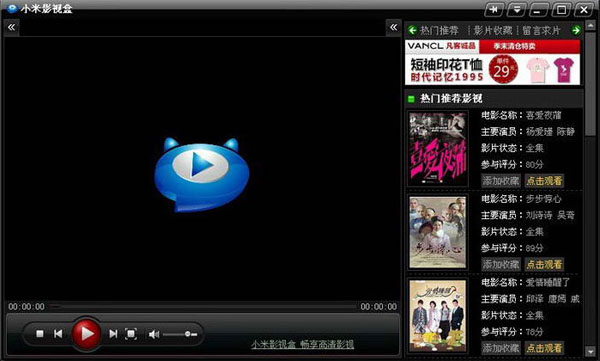This screenshot has width=600, height=361.
Task: Adjust the volume slider knob
Action: point(188,334)
